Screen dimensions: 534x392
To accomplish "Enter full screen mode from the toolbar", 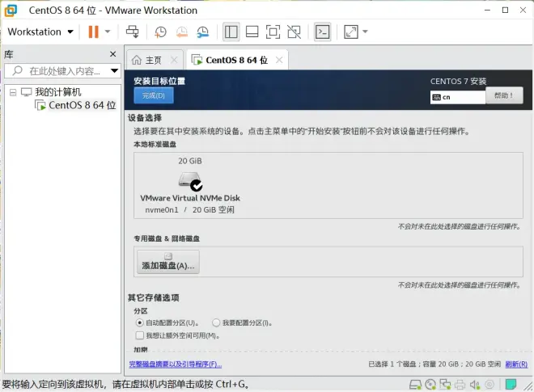I will tap(273, 32).
